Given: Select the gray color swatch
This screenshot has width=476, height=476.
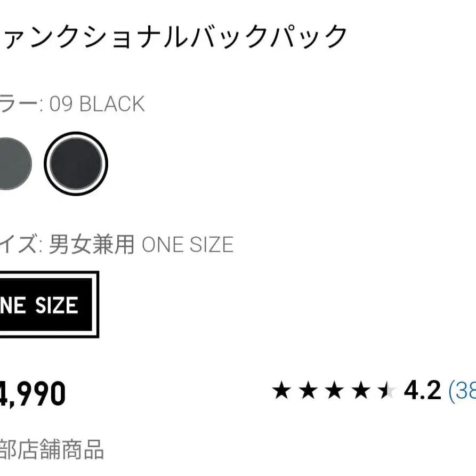Looking at the screenshot, I should pyautogui.click(x=12, y=163).
